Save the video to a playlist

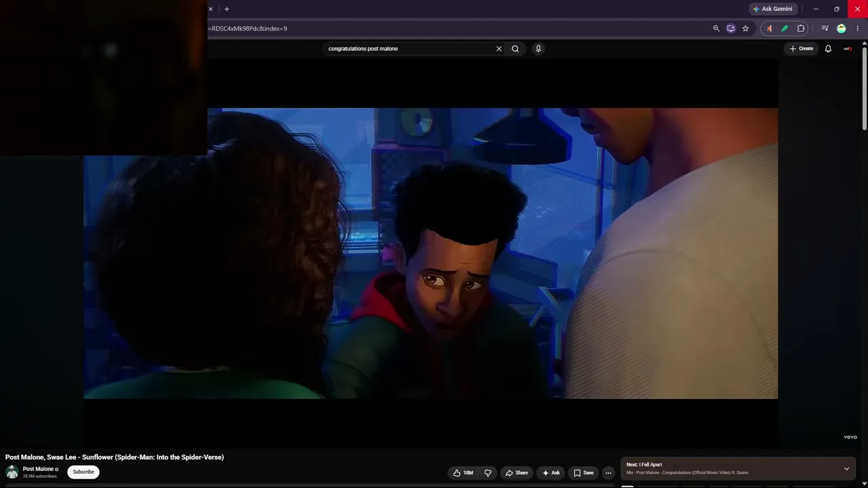pyautogui.click(x=583, y=473)
